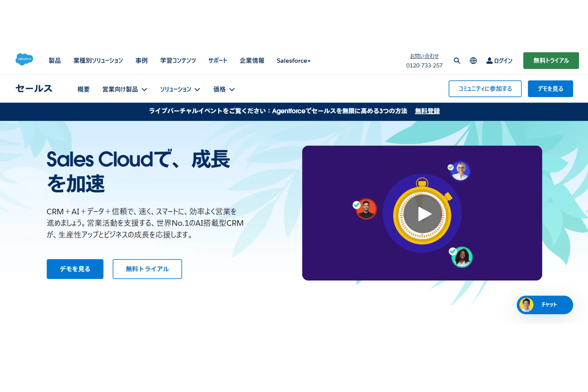Click the ログイン text

[x=503, y=61]
